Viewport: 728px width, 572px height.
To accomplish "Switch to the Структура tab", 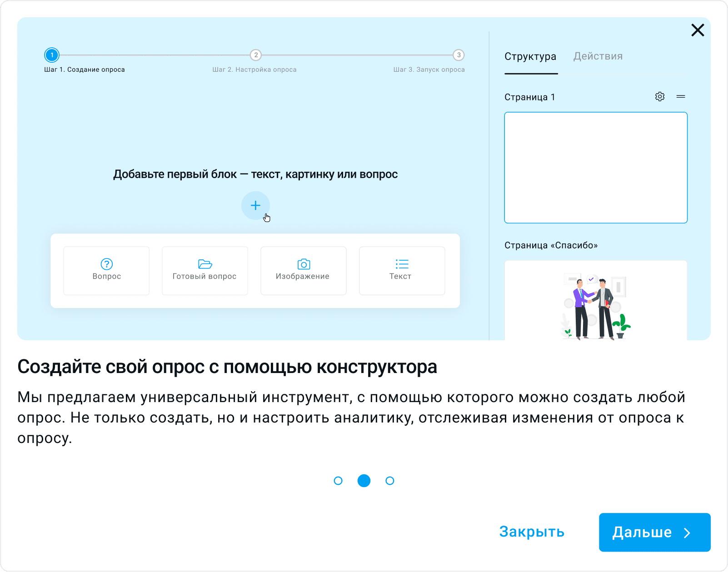I will 530,56.
